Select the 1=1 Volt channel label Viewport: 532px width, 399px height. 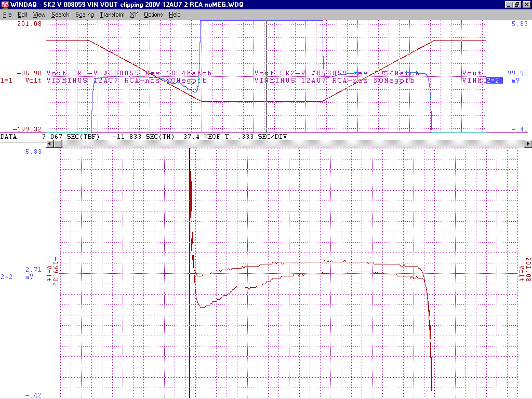click(x=21, y=81)
